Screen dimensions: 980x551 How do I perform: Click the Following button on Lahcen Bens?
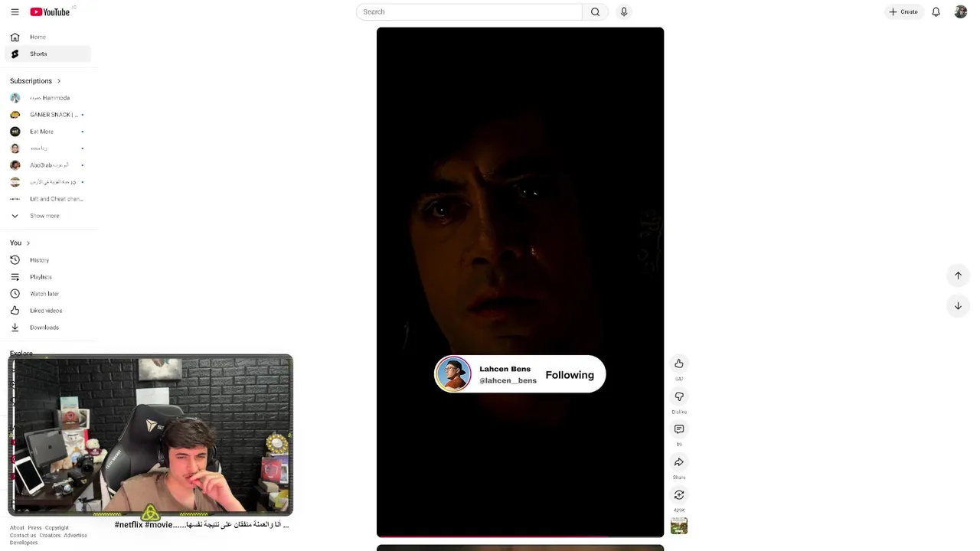570,375
